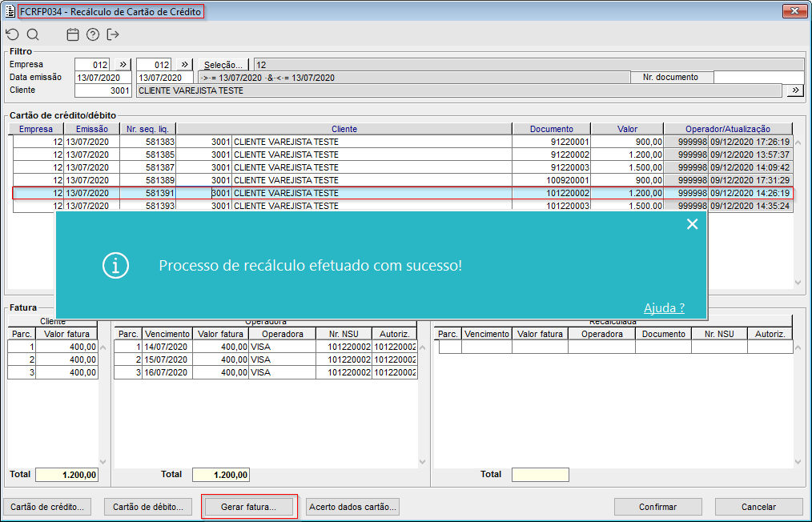Click the Cliente code field 3001
The image size is (812, 522).
coord(103,90)
